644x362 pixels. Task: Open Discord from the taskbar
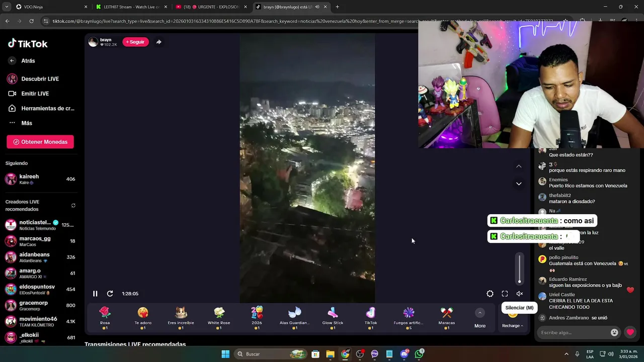[404, 354]
